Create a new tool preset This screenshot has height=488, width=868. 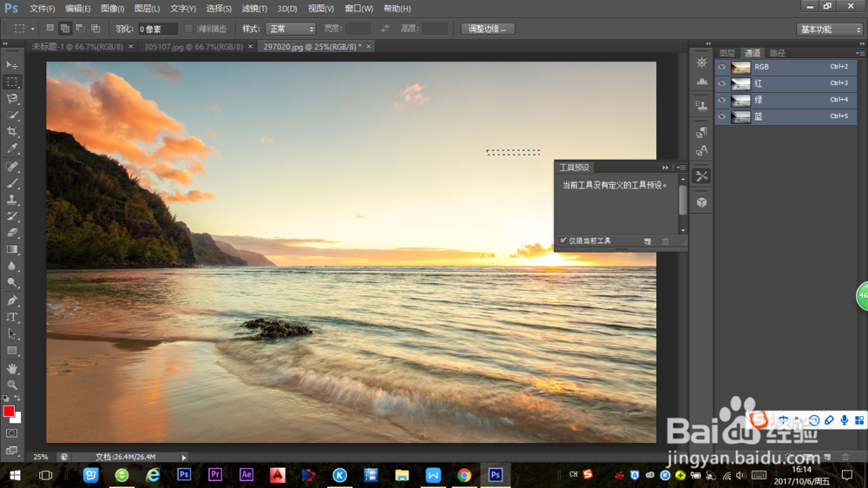[648, 241]
